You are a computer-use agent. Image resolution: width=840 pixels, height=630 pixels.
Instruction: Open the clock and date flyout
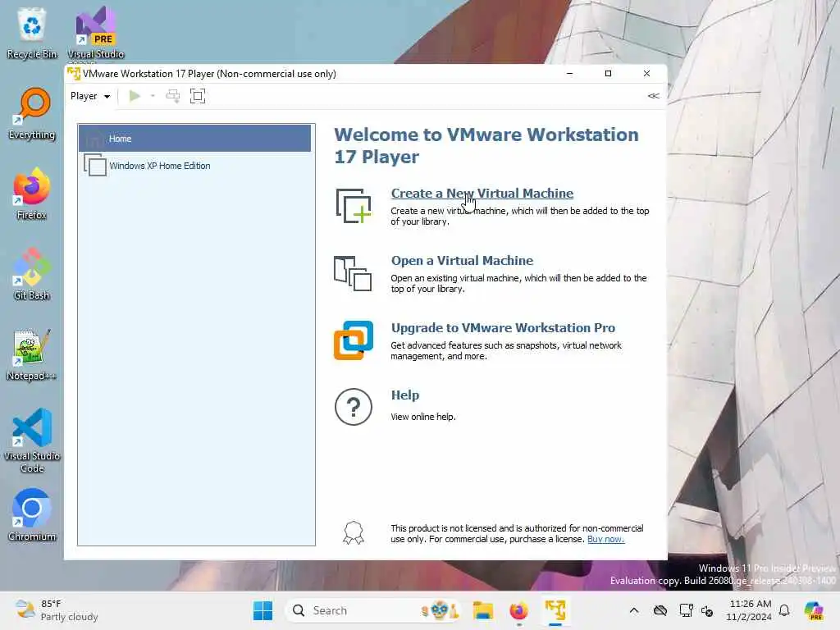(x=749, y=610)
